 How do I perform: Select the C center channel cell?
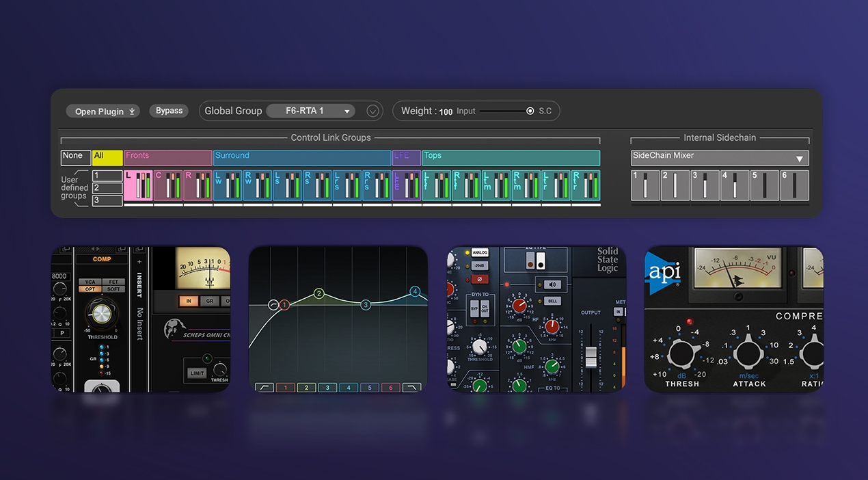pos(168,185)
